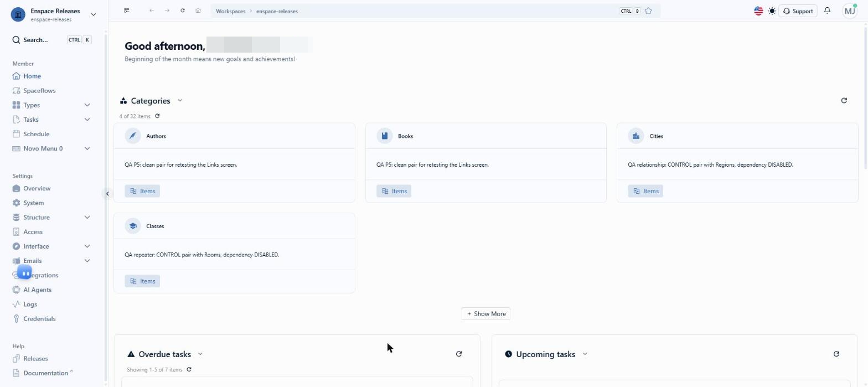This screenshot has height=387, width=868.
Task: Open Items in the Classes card
Action: pyautogui.click(x=142, y=281)
